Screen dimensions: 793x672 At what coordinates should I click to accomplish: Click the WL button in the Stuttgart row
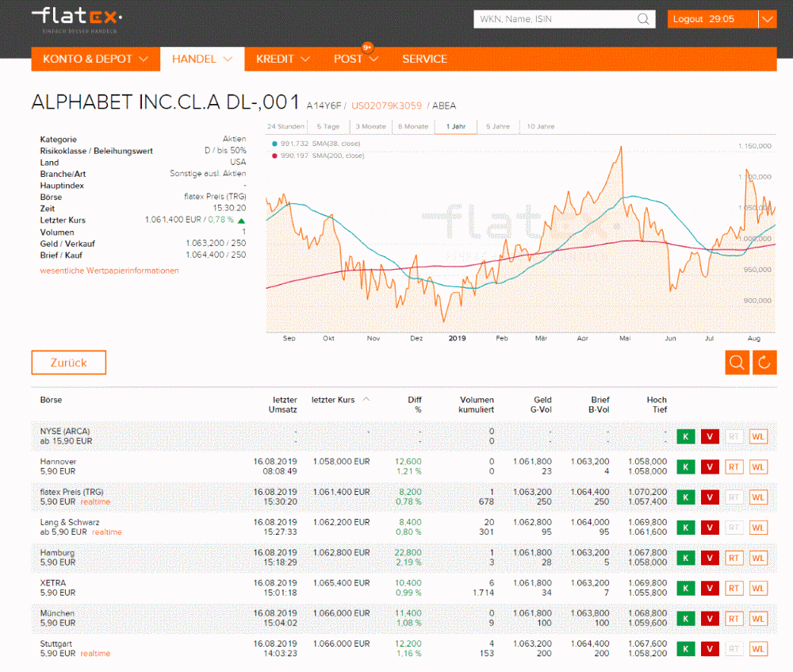757,649
